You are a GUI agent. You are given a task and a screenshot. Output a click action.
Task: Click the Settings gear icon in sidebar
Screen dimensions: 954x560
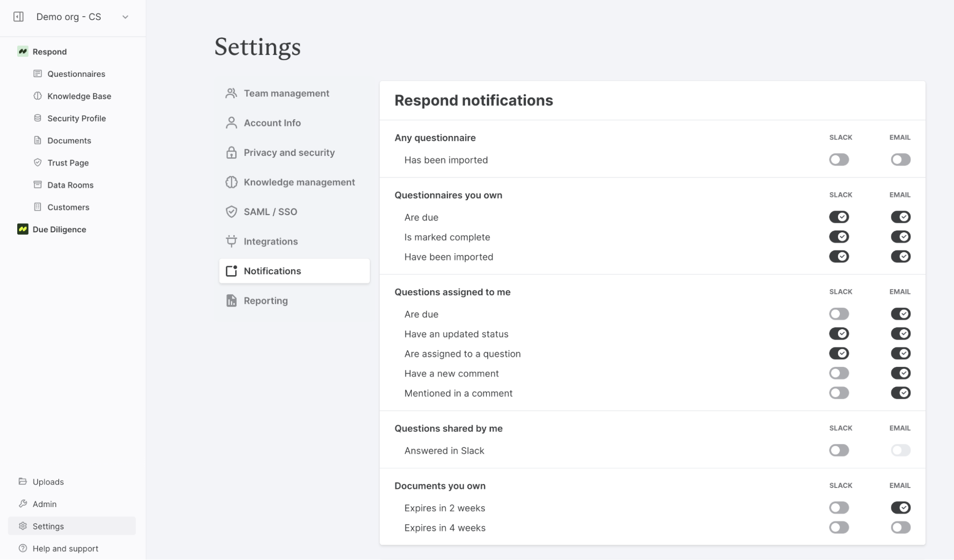(22, 526)
